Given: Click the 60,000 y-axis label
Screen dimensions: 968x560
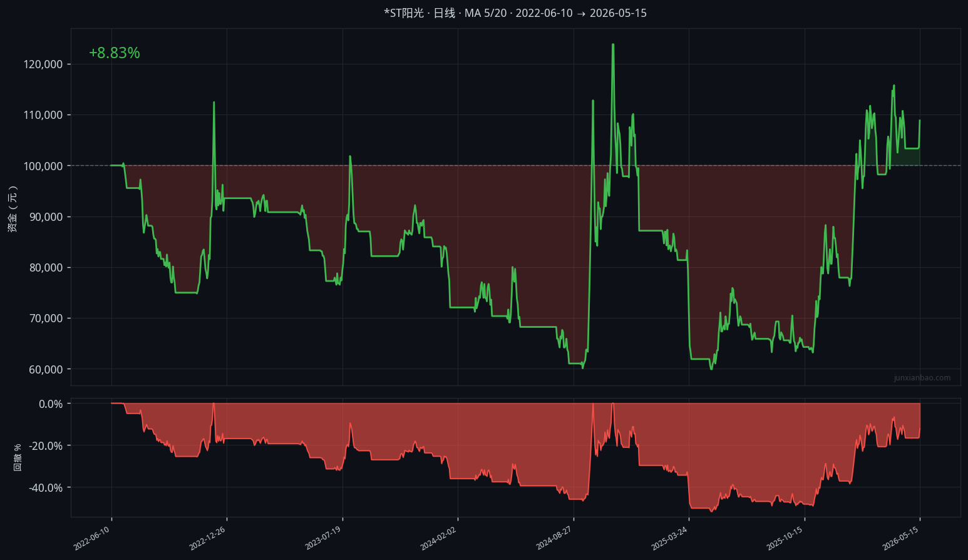Looking at the screenshot, I should (45, 369).
